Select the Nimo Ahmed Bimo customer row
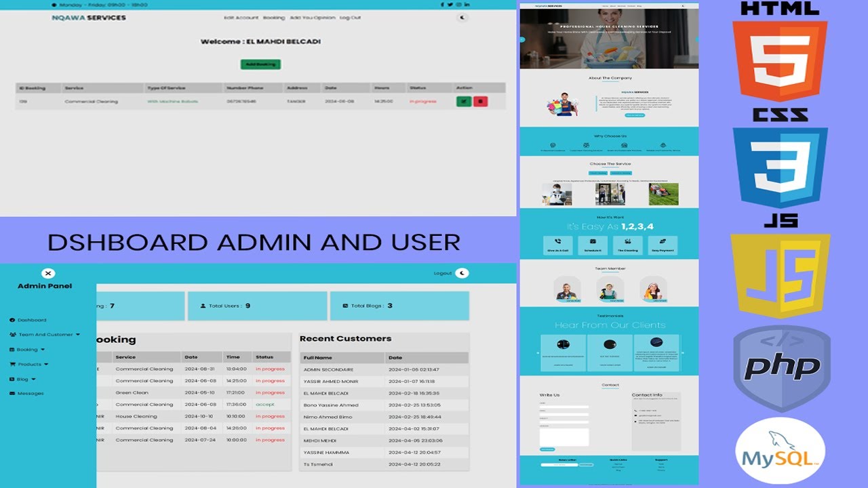Screen dimensions: 868x488 click(x=384, y=417)
